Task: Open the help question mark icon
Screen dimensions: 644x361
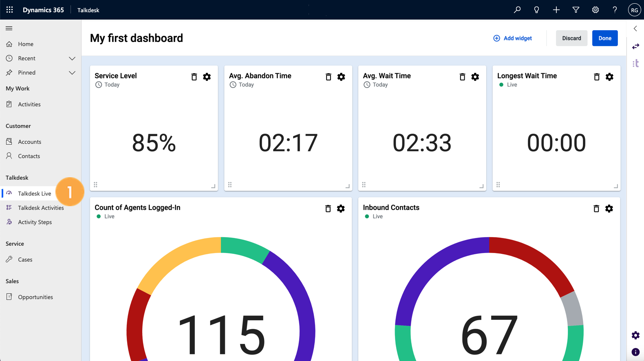Action: pyautogui.click(x=615, y=10)
